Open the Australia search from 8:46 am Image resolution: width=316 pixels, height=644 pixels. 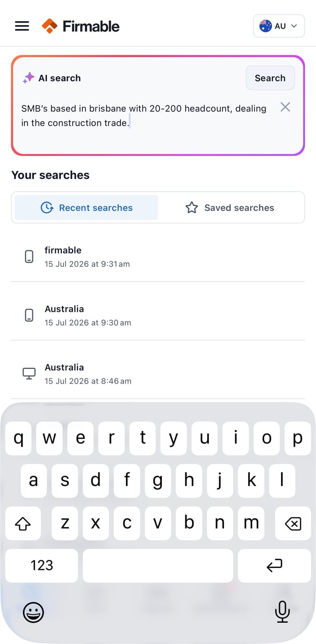pos(158,374)
